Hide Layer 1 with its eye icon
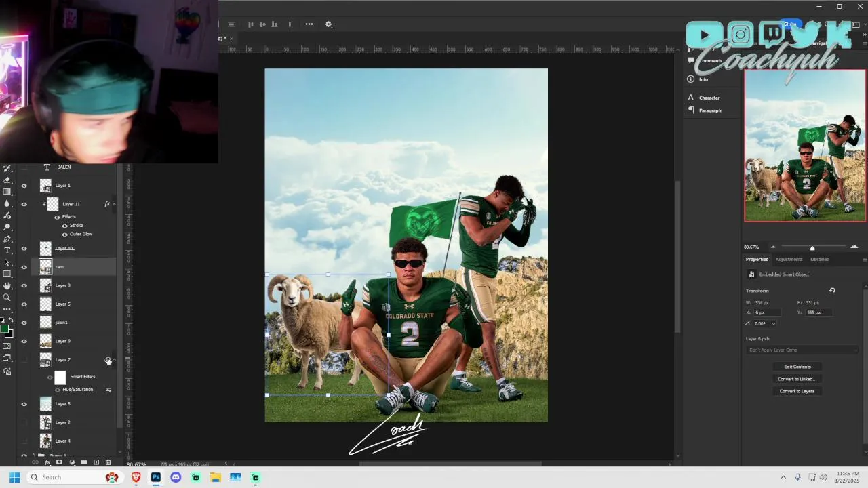The width and height of the screenshot is (868, 488). click(x=24, y=186)
